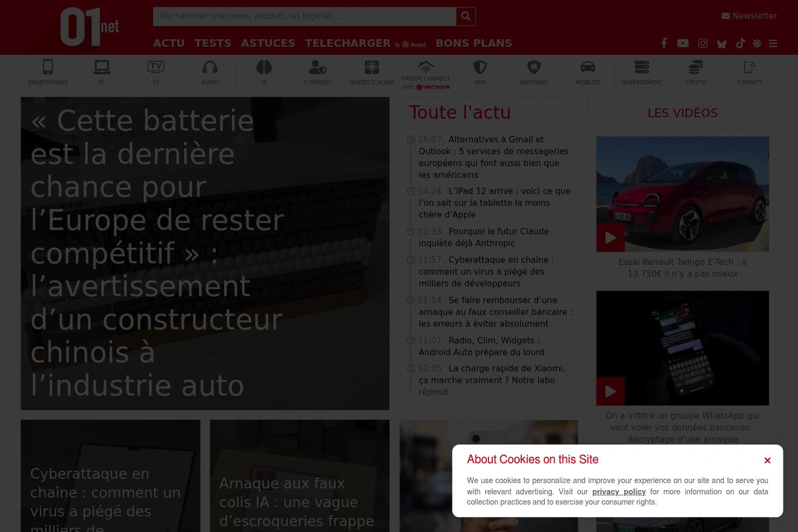Open the ASTUCES menu

(x=268, y=43)
